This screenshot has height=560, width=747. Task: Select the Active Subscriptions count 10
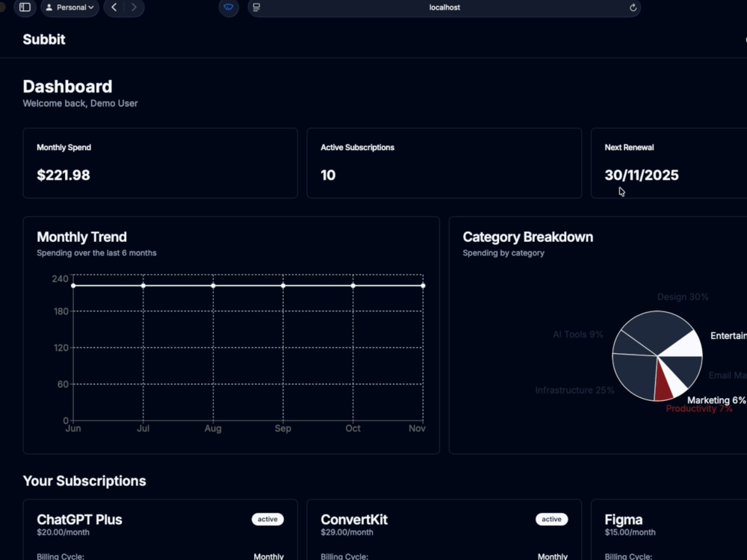coord(328,175)
